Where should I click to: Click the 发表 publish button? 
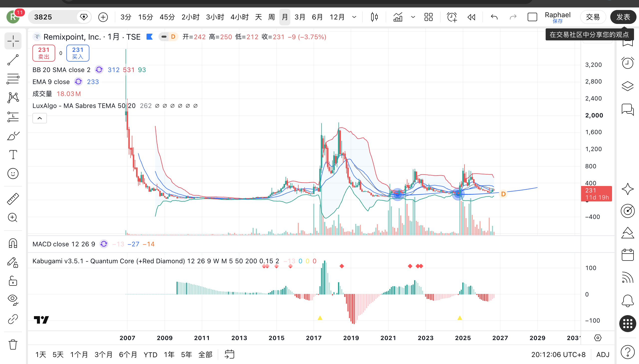point(623,17)
